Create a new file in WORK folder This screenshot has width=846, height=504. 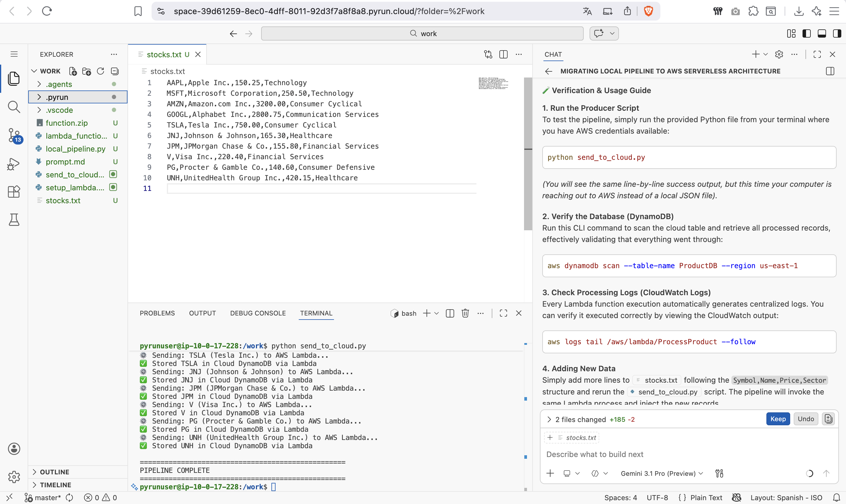pos(73,71)
